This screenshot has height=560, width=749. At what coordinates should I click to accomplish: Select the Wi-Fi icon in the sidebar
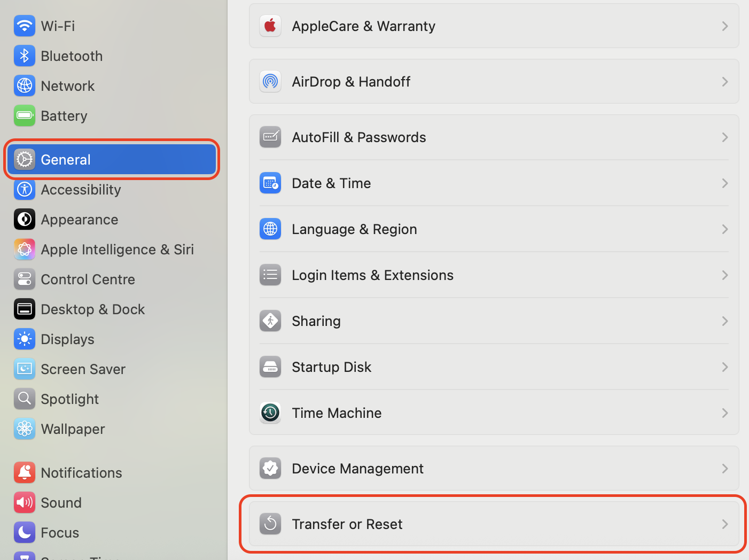point(25,26)
